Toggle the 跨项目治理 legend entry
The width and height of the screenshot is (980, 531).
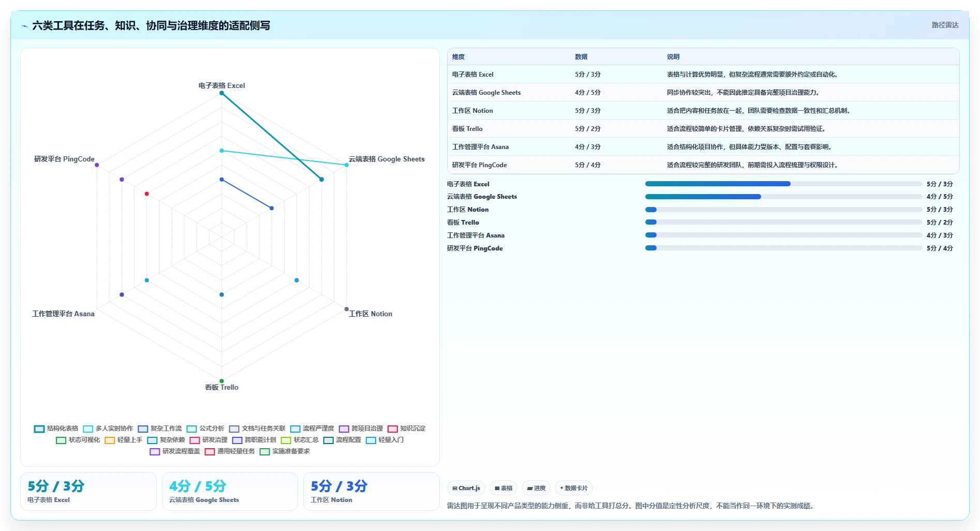[x=361, y=429]
